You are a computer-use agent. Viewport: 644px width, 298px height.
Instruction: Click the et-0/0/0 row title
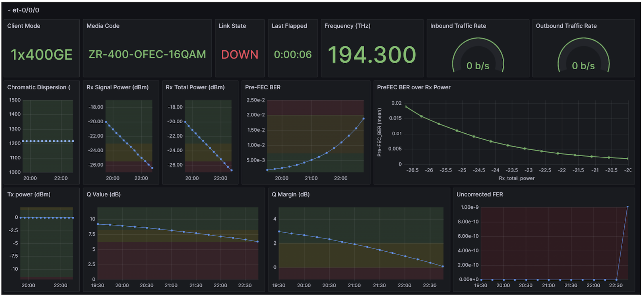click(x=26, y=10)
